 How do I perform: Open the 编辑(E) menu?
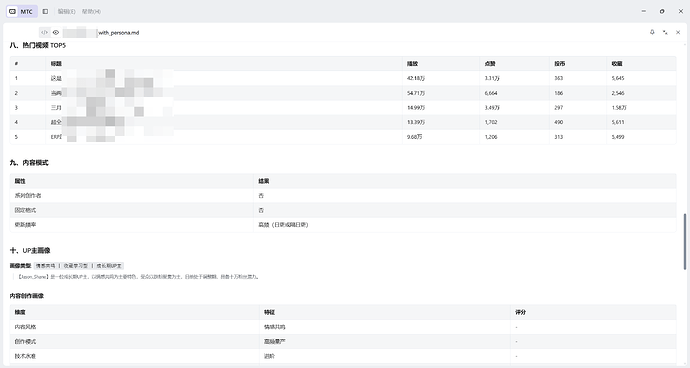[x=66, y=11]
